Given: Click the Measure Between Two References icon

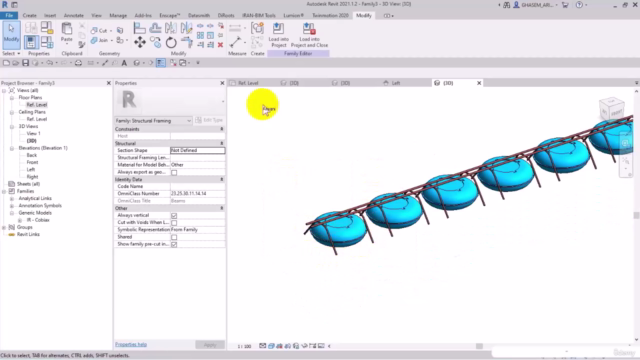Looking at the screenshot, I should pos(235,42).
